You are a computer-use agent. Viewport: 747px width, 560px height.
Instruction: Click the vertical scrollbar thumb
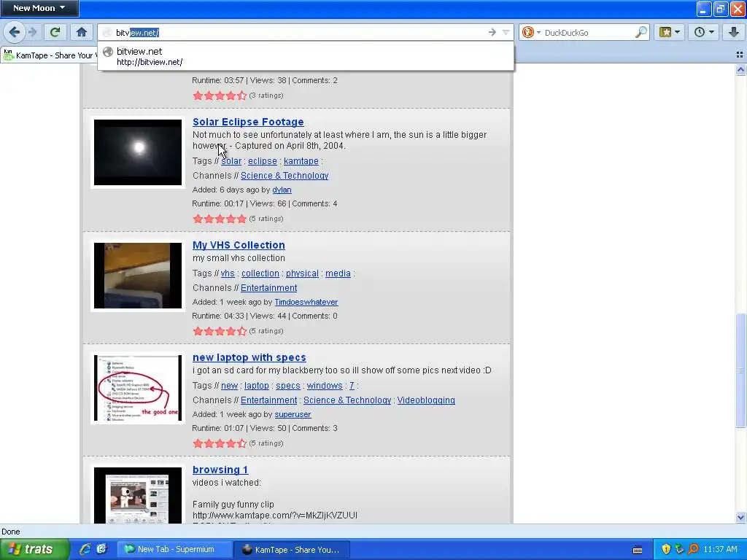click(740, 370)
